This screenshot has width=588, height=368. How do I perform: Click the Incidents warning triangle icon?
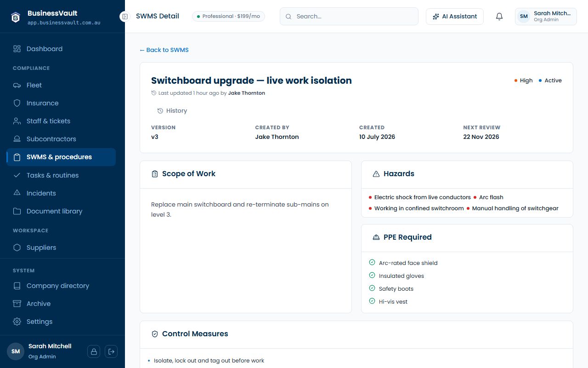[17, 193]
